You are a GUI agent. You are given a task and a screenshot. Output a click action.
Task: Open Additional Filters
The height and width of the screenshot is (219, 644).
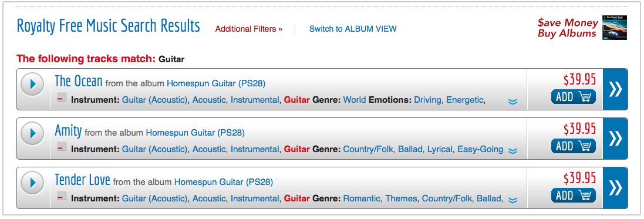click(x=249, y=29)
